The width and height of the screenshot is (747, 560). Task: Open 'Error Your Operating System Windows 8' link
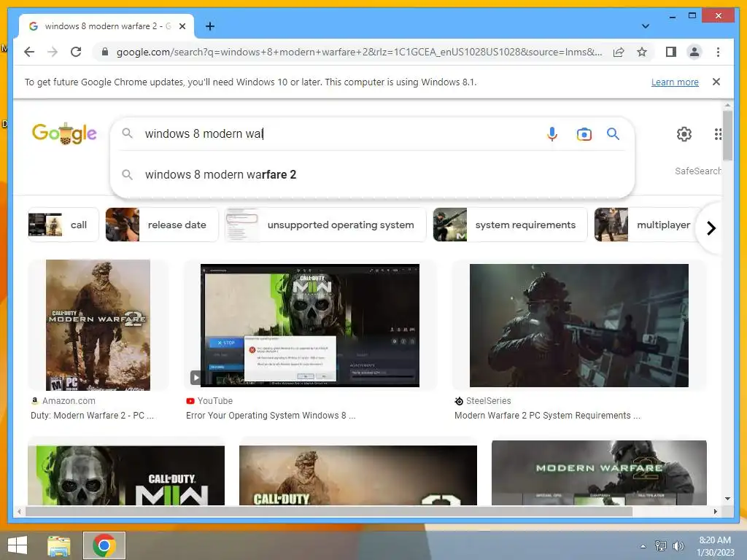click(271, 415)
